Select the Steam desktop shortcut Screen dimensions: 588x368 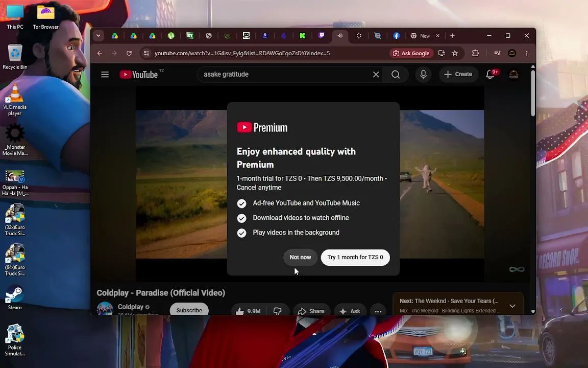15,298
